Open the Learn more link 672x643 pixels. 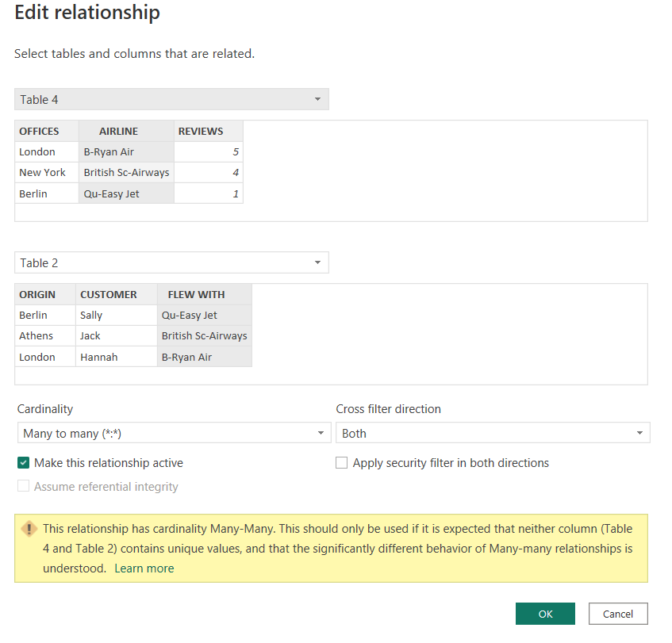[x=144, y=568]
